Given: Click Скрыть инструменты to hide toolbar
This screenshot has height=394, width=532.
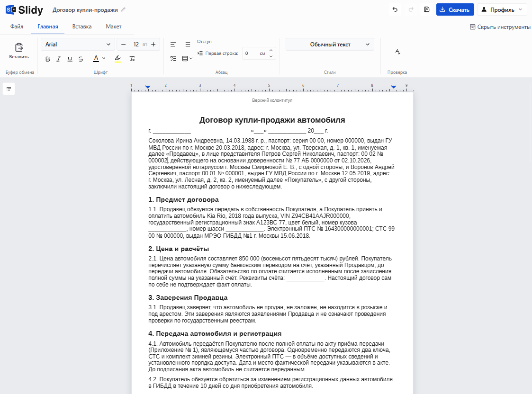Looking at the screenshot, I should pos(500,27).
